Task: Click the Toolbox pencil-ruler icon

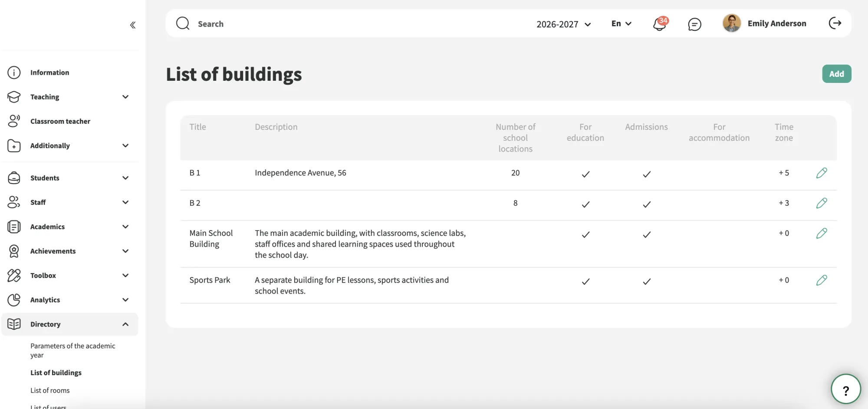Action: pos(14,275)
